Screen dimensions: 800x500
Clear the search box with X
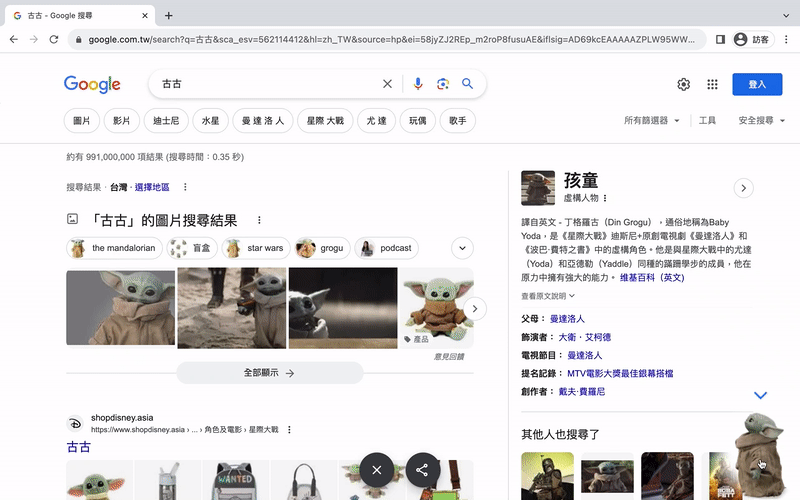click(387, 84)
